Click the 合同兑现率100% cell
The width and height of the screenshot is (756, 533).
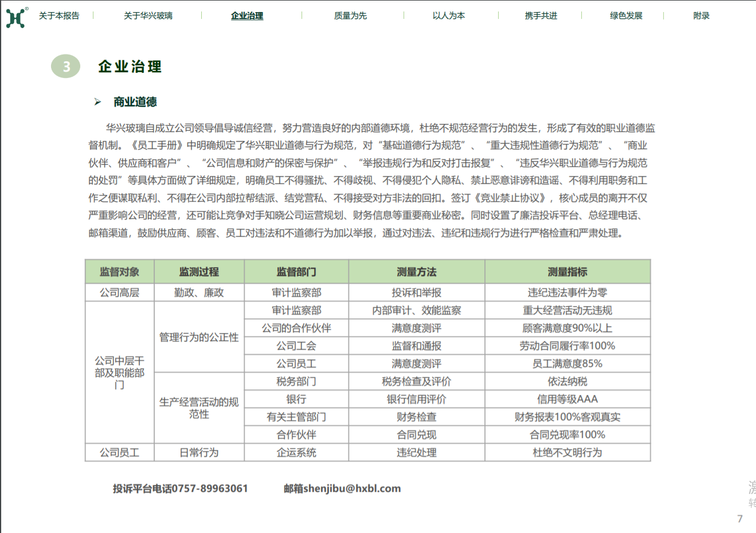pos(567,434)
